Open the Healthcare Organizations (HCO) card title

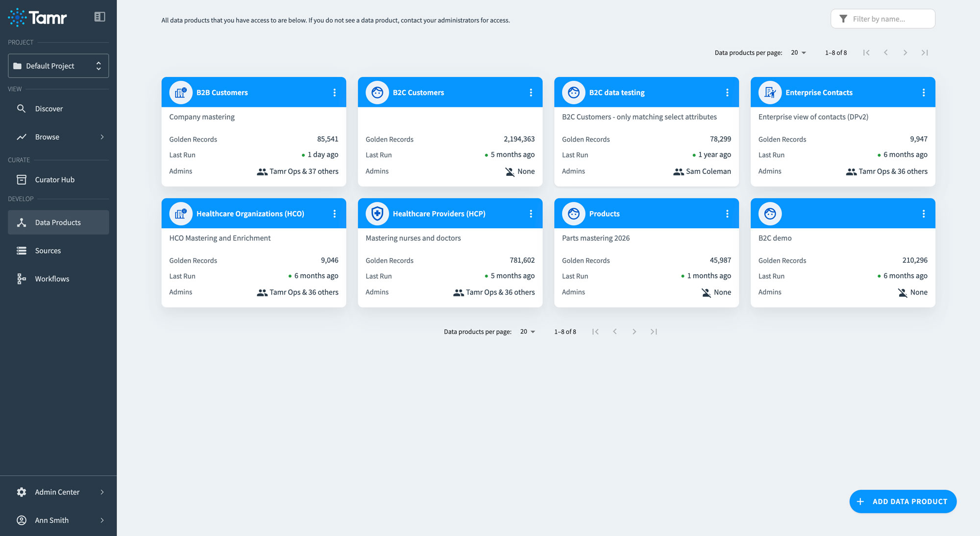[x=250, y=214]
